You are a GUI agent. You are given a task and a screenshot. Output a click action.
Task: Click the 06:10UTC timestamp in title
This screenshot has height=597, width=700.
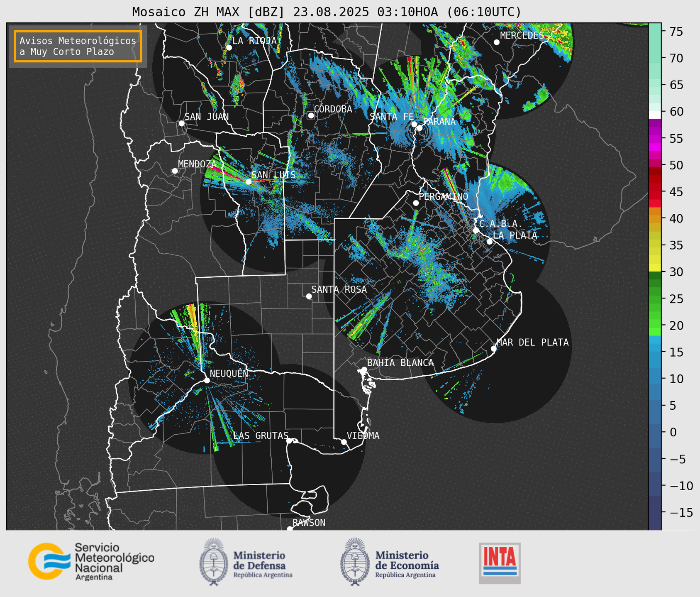tap(484, 12)
